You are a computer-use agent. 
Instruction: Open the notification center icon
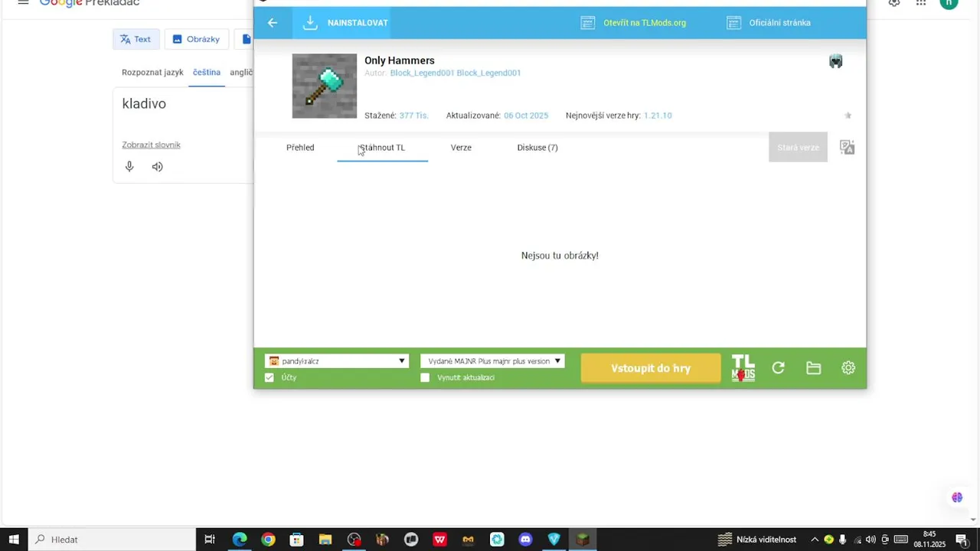962,540
